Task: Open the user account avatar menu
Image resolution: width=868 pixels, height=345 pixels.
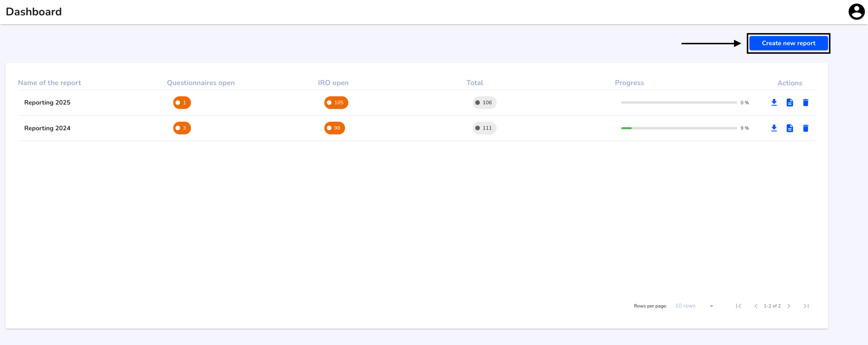Action: tap(856, 12)
